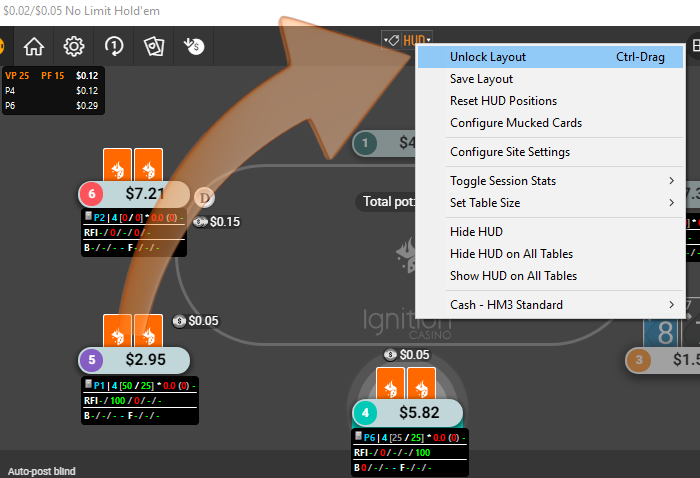Click the $2.95 stack of seat 5
700x478 pixels.
tap(146, 360)
